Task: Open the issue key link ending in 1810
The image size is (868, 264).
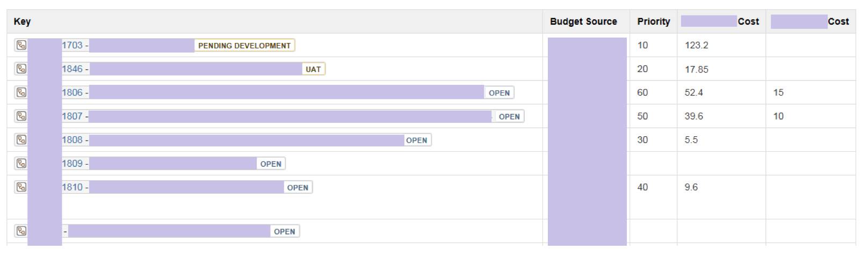Action: tap(72, 187)
